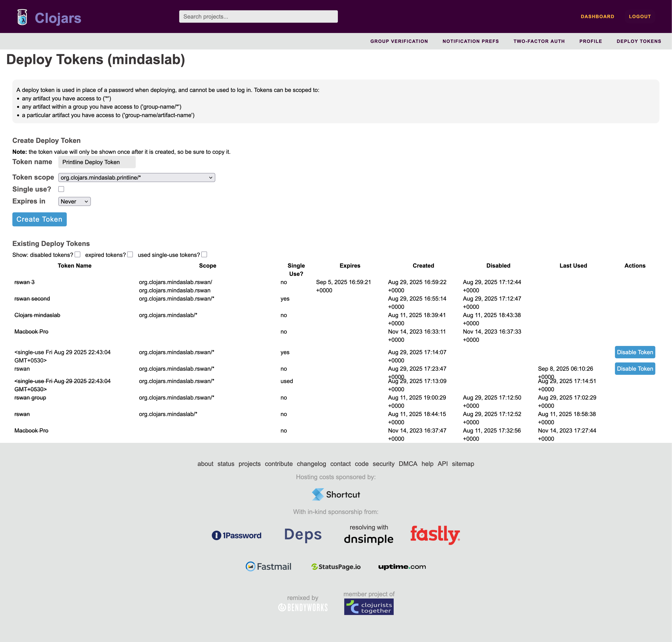Expand the Expires in dropdown
This screenshot has width=672, height=642.
tap(74, 202)
